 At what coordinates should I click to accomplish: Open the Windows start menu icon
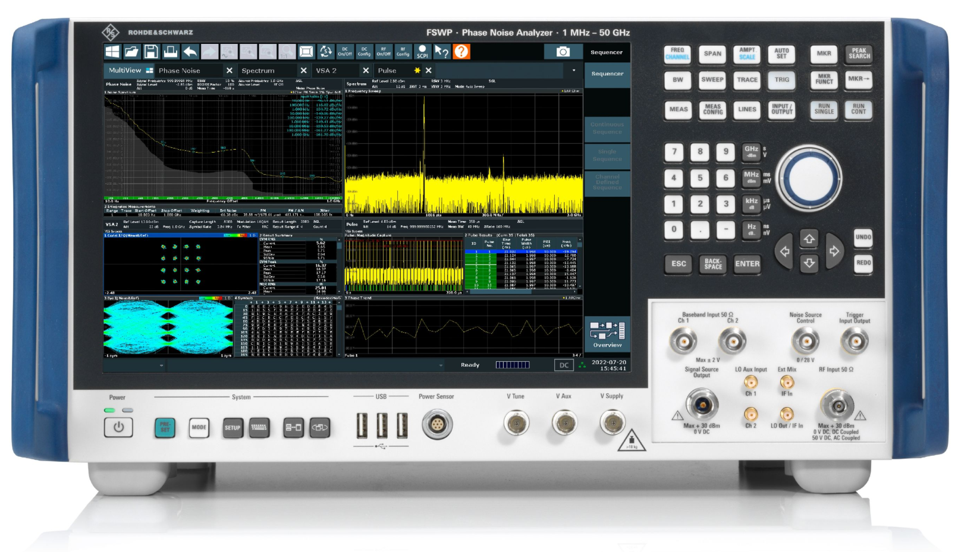[x=112, y=52]
